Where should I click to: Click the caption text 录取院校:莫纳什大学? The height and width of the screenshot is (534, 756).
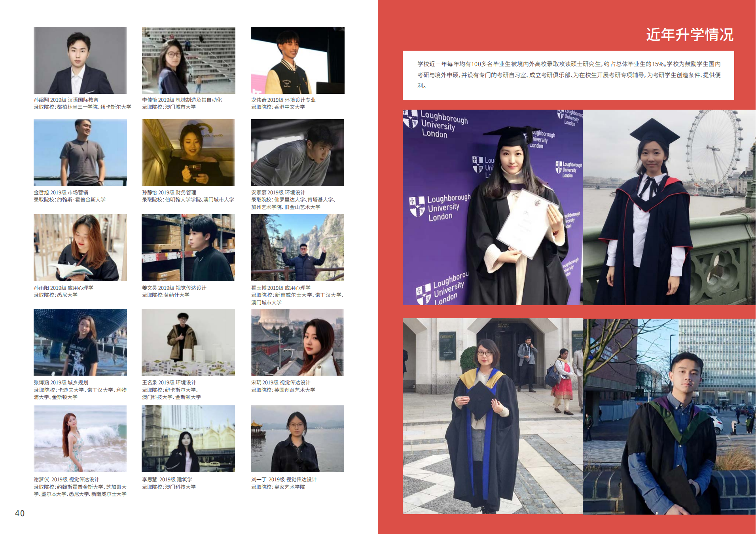(x=166, y=295)
